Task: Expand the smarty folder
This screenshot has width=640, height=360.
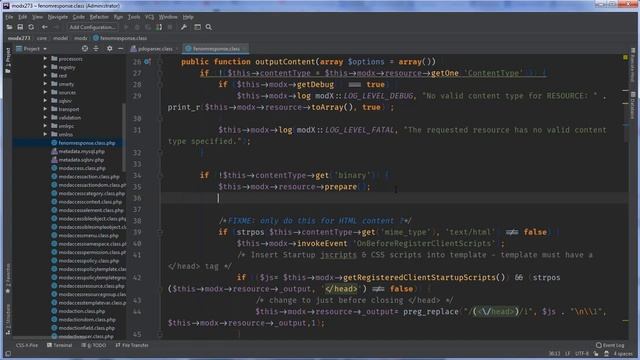Action: [45, 84]
